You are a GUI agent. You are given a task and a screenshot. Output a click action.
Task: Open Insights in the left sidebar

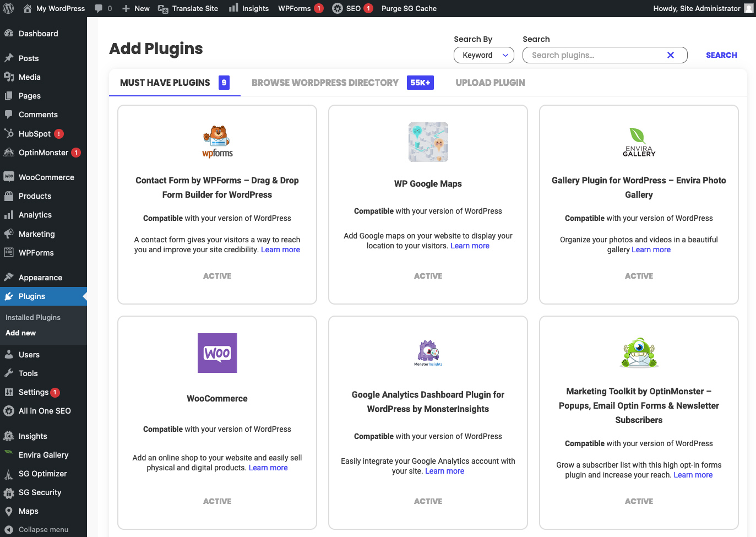[43, 436]
